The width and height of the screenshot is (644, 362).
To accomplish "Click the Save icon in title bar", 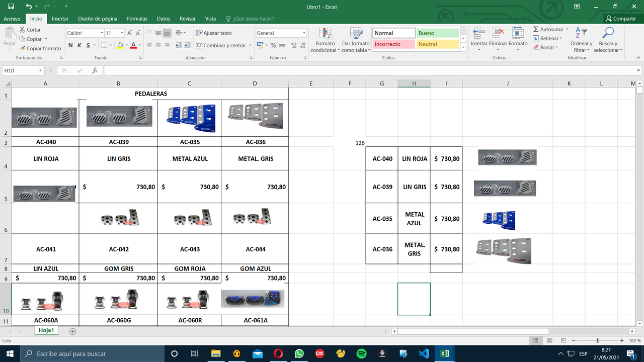I will [11, 7].
